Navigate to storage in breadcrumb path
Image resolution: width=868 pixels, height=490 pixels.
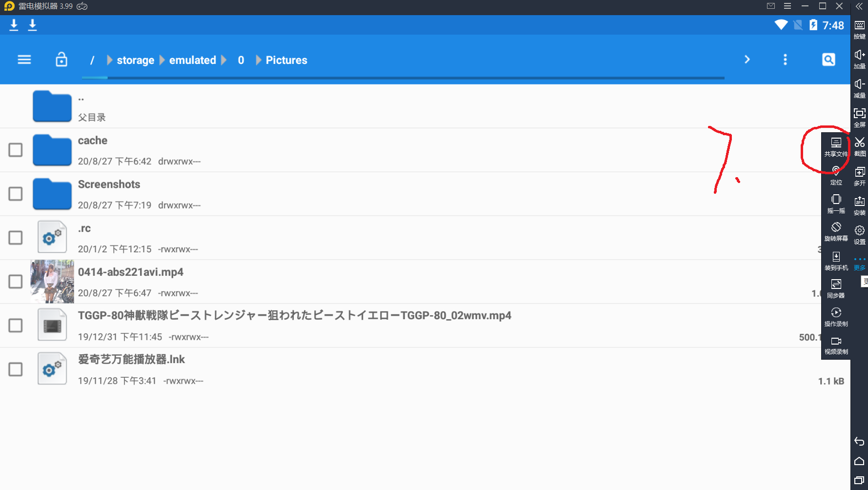coord(135,60)
